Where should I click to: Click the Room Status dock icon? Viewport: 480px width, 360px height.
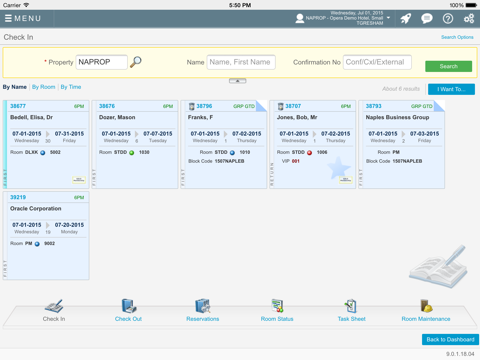[277, 306]
